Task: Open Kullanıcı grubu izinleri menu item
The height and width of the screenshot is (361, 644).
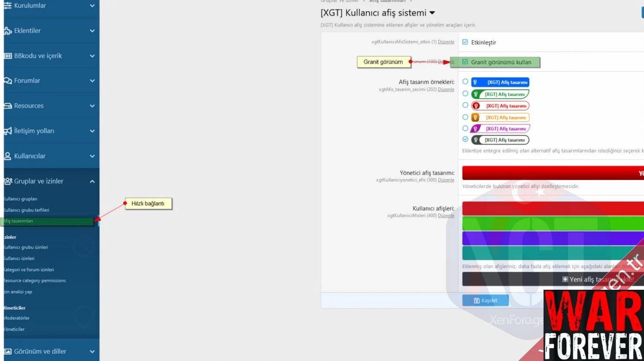Action: pos(26,247)
